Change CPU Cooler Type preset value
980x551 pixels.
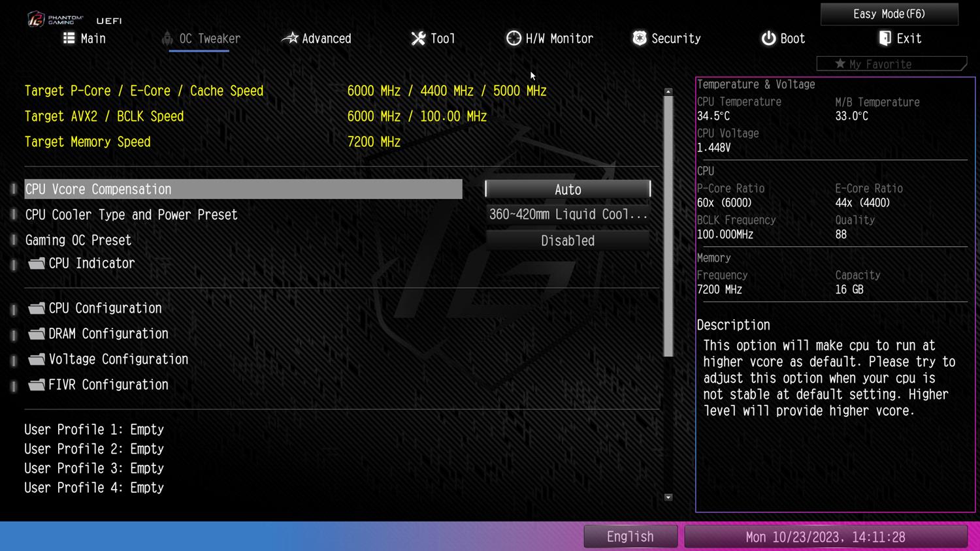[567, 215]
